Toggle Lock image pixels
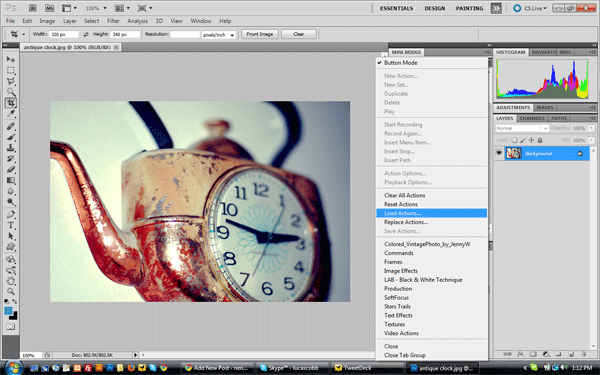Screen dimensions: 600x375 coord(523,140)
